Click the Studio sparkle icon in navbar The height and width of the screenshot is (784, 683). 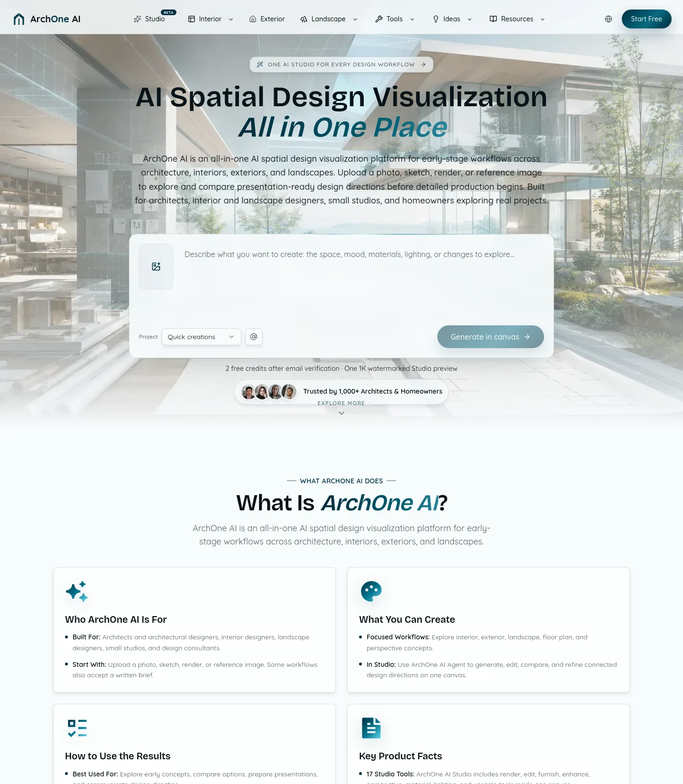138,19
